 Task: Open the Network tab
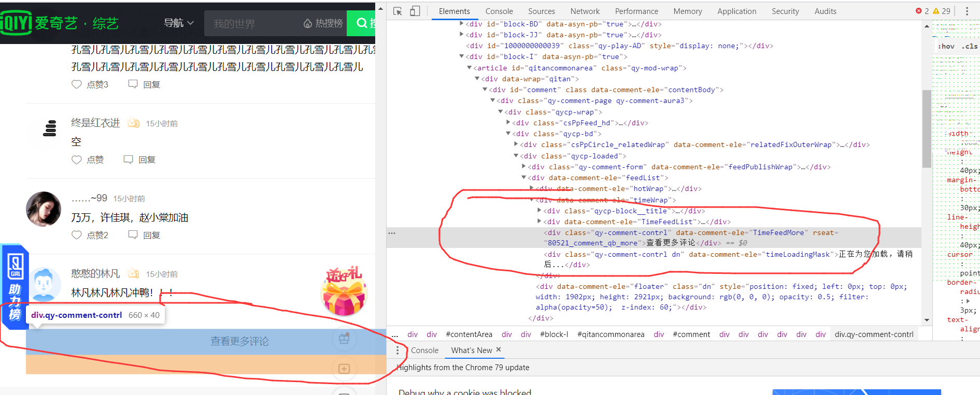[585, 11]
